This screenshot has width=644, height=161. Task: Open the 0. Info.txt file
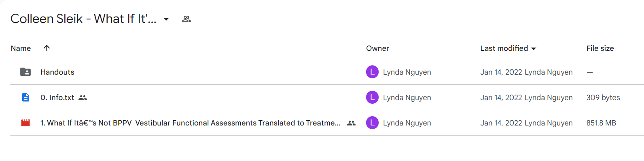[x=57, y=97]
